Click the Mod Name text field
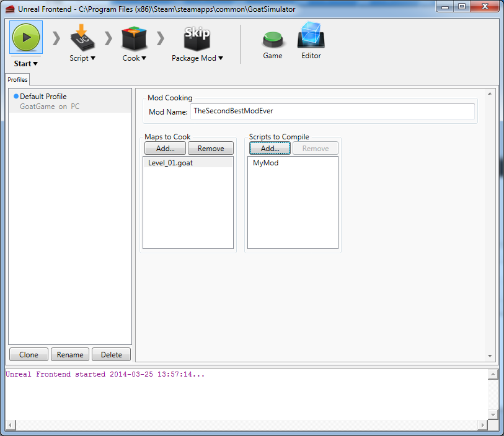The height and width of the screenshot is (436, 504). 332,111
